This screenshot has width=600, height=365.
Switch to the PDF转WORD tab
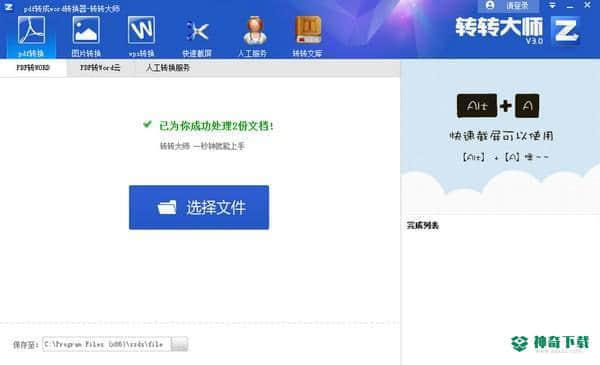coord(33,68)
